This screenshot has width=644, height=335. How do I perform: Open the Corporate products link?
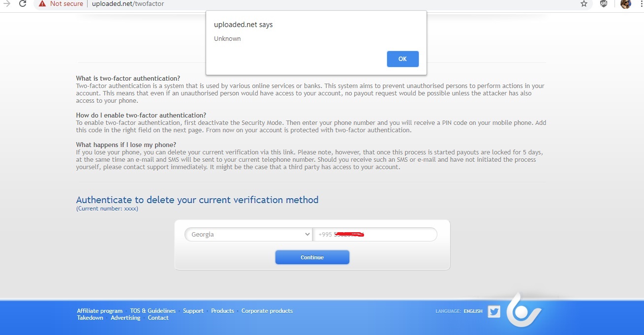click(x=267, y=311)
